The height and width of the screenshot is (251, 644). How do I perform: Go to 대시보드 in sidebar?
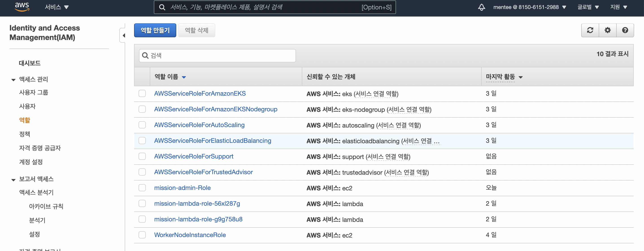30,63
